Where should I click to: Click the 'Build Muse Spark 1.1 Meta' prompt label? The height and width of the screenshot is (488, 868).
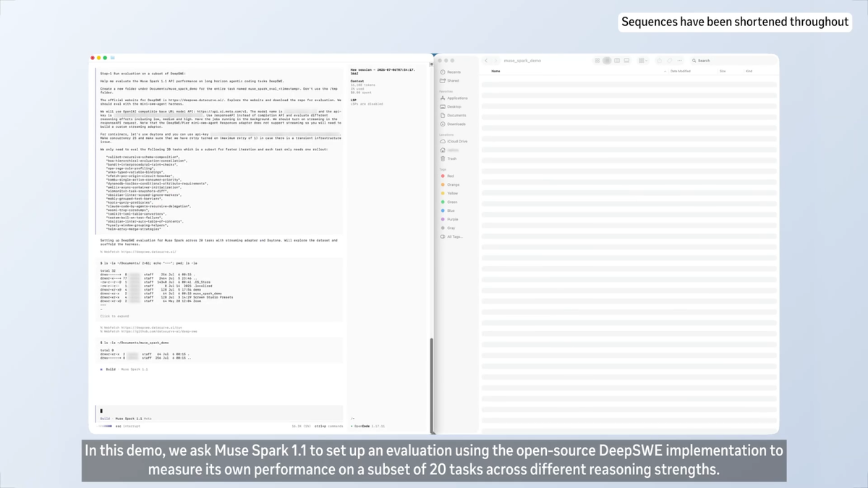[x=126, y=419]
